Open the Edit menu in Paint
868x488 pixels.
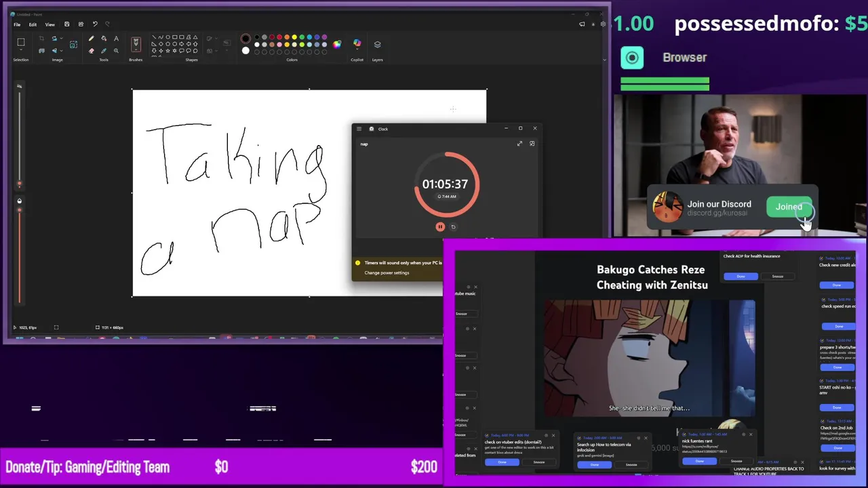pos(33,24)
